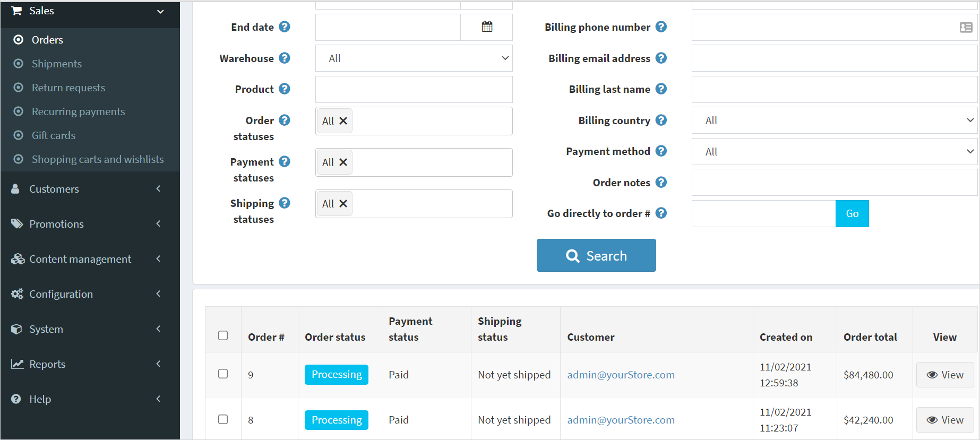Select the checkbox for order 8
This screenshot has width=980, height=440.
tap(223, 419)
